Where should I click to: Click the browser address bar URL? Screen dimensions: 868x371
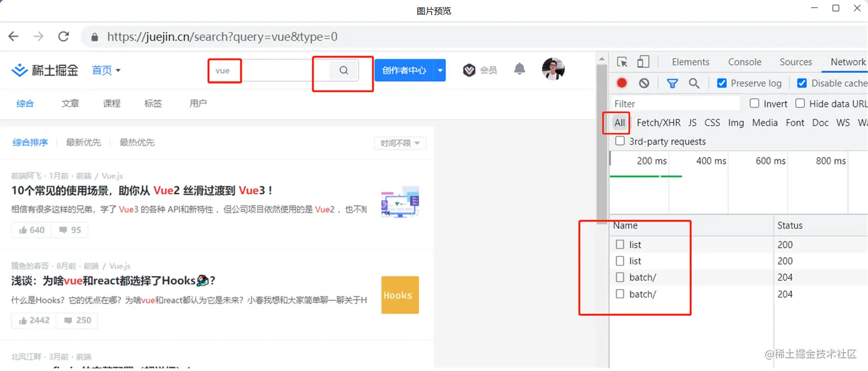(x=222, y=37)
